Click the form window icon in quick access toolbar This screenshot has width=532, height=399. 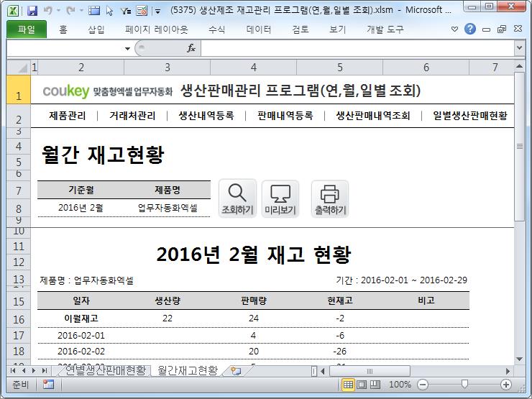(x=94, y=11)
